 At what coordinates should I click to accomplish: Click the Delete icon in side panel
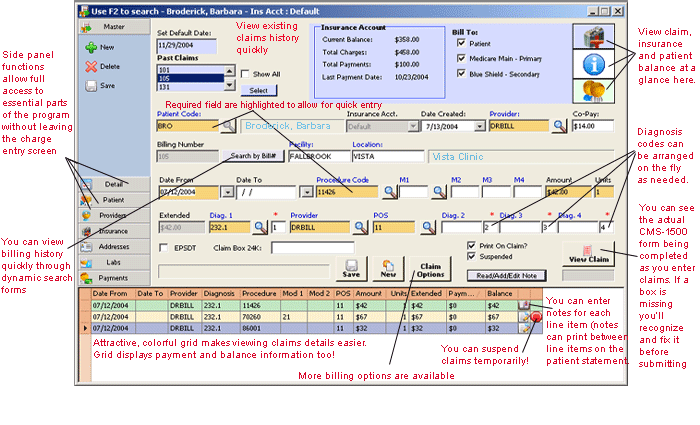click(x=91, y=67)
